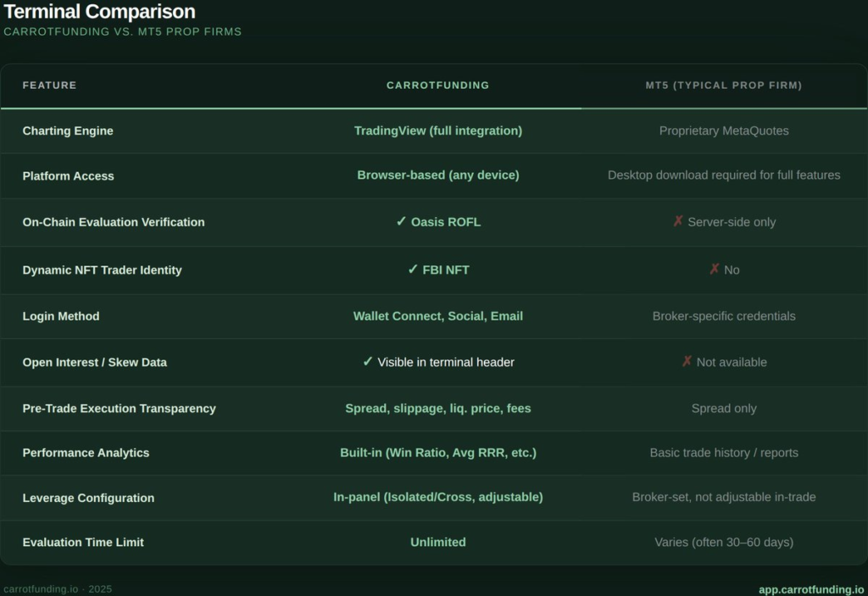Open the app.carrotfunding.io link
The width and height of the screenshot is (868, 596).
tap(811, 589)
